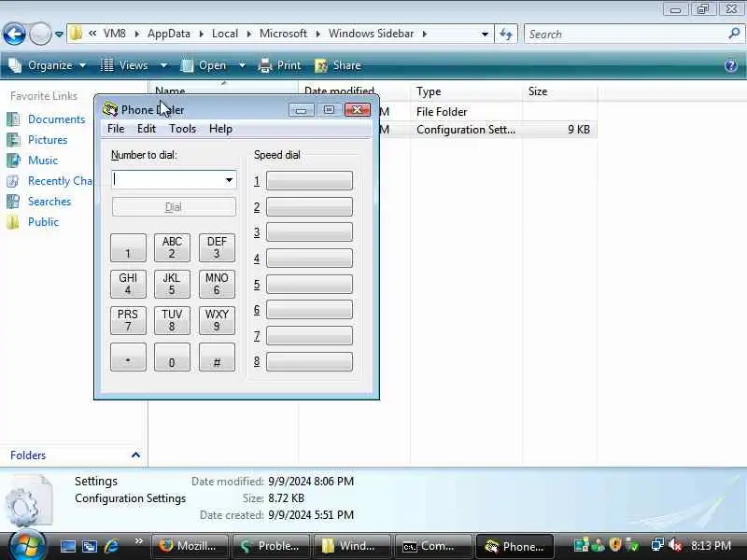Click the Phone Dialer title bar icon
The height and width of the screenshot is (560, 747).
click(x=110, y=109)
